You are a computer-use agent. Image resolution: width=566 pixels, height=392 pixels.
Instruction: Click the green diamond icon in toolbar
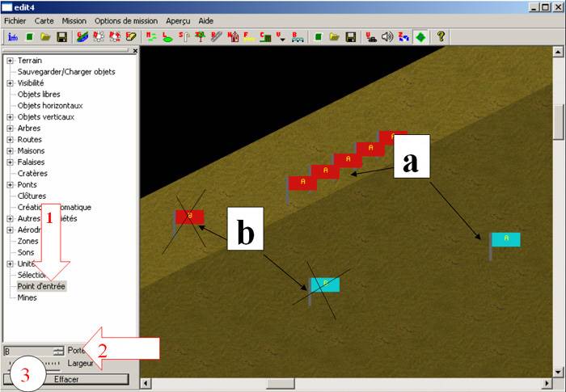[420, 36]
